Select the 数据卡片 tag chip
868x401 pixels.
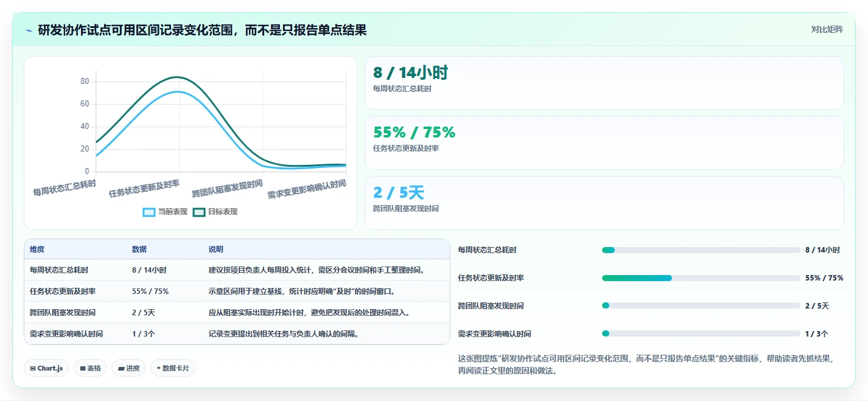(x=173, y=368)
